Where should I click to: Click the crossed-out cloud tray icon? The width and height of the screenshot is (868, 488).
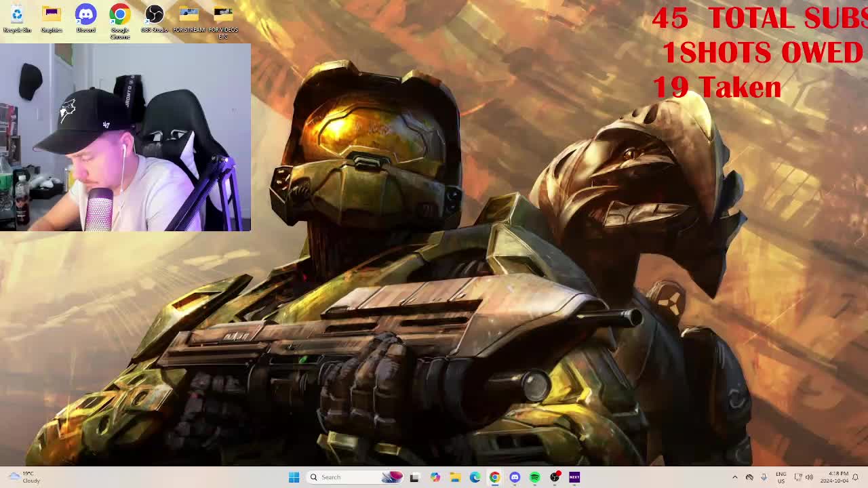[x=749, y=477]
